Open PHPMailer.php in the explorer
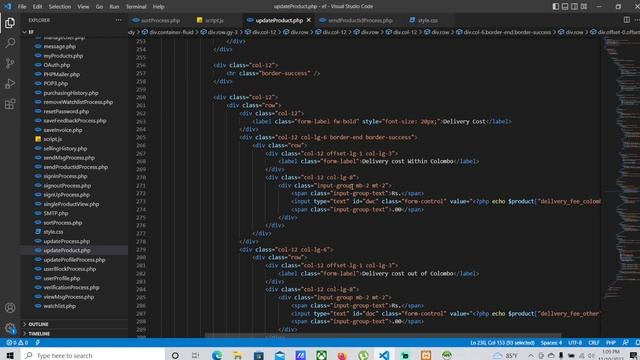The width and height of the screenshot is (640, 360). pyautogui.click(x=62, y=74)
